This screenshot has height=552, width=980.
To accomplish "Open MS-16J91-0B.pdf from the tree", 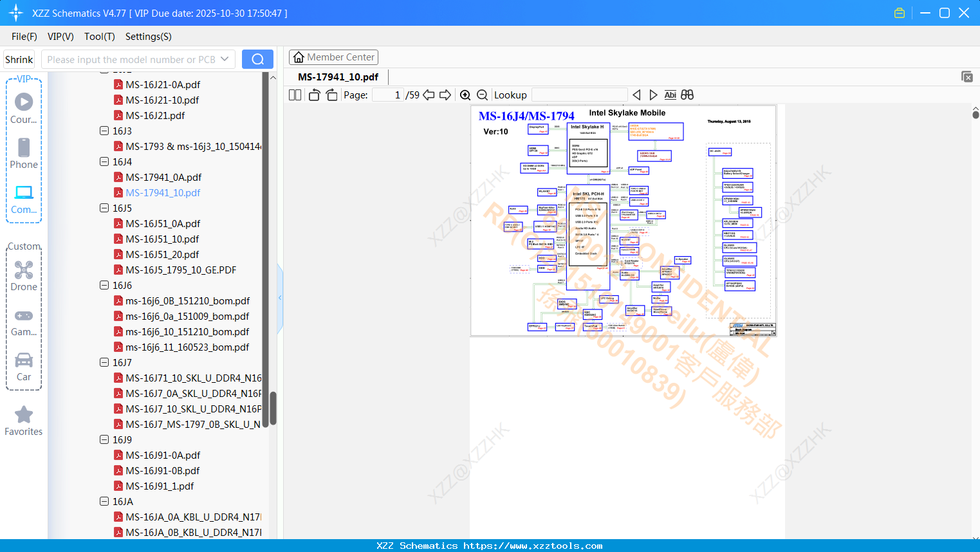I will (163, 470).
